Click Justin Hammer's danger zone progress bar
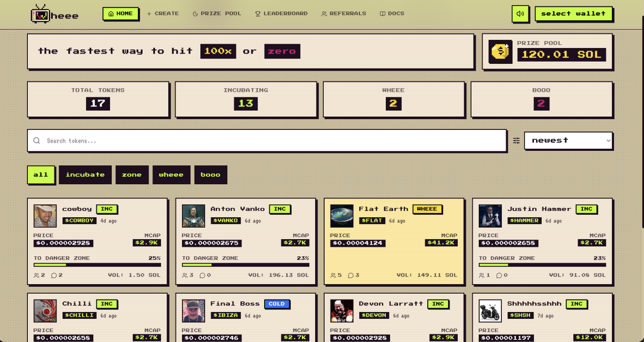The width and height of the screenshot is (644, 342). click(542, 265)
